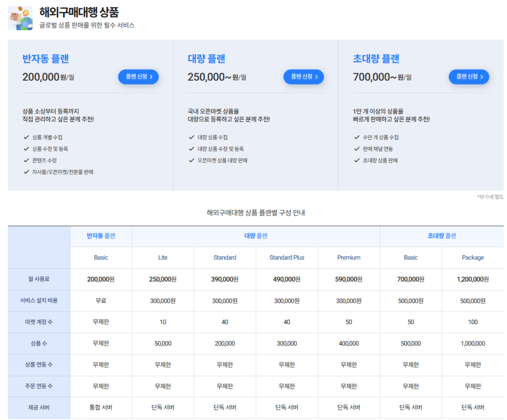
Task: Select the 대량 플랜 table group header
Action: [x=255, y=236]
